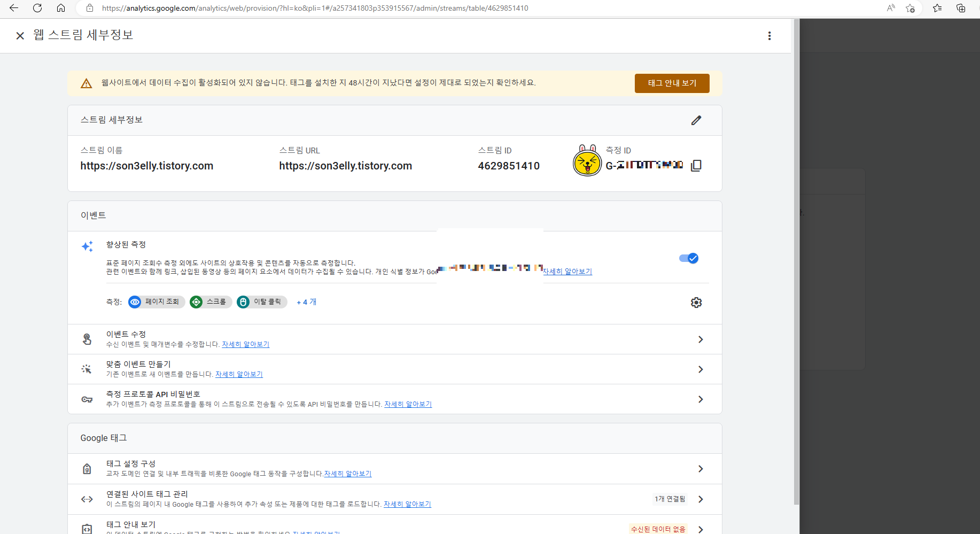The image size is (980, 534).
Task: Expand the 맞춤 이벤트 만들기 row chevron
Action: click(701, 369)
